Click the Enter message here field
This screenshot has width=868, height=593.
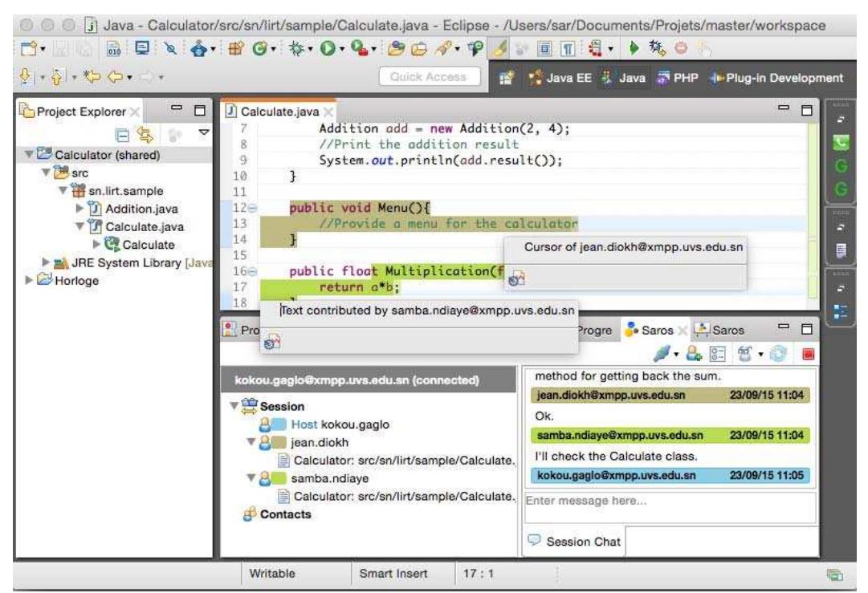coord(670,506)
